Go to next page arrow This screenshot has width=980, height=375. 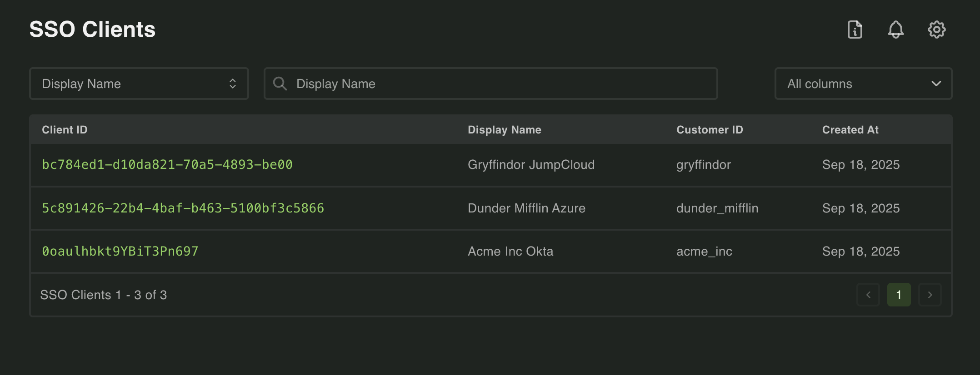930,295
